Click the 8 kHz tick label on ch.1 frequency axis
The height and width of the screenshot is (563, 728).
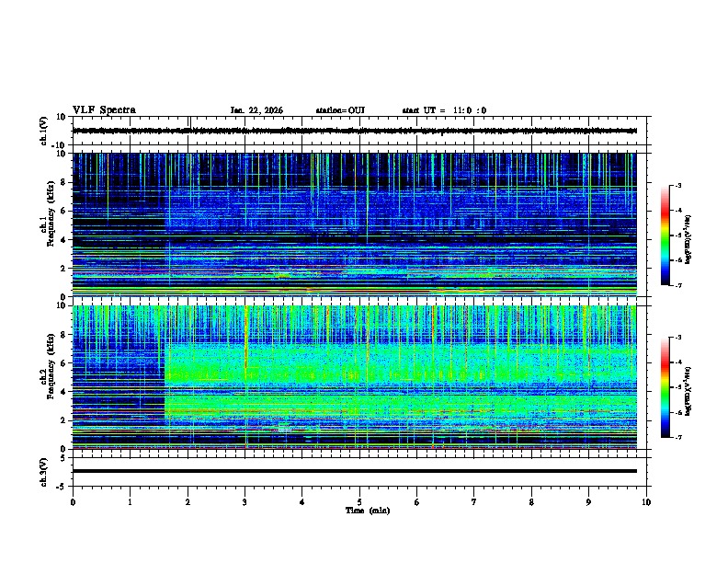tap(64, 182)
